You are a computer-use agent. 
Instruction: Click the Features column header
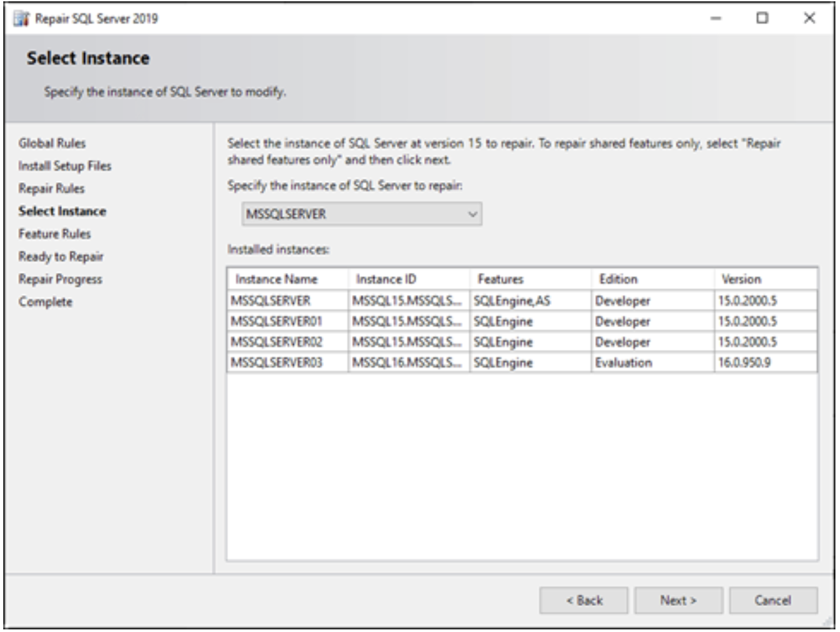[530, 279]
